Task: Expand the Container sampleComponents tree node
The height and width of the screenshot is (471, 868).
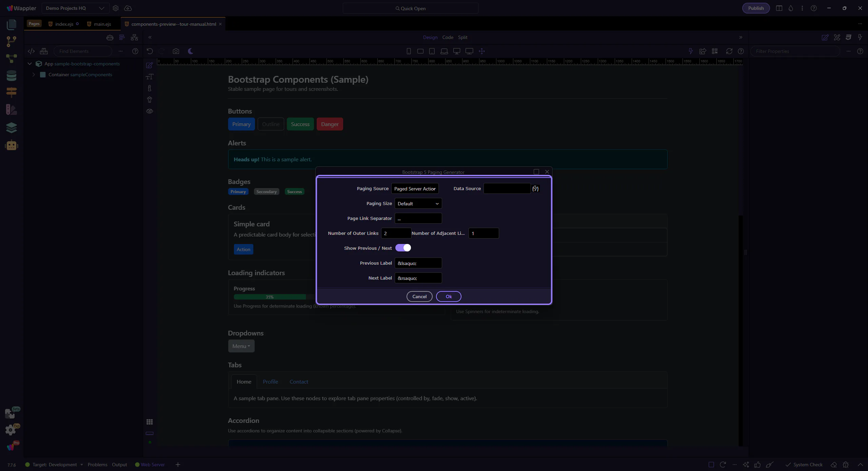Action: 34,75
